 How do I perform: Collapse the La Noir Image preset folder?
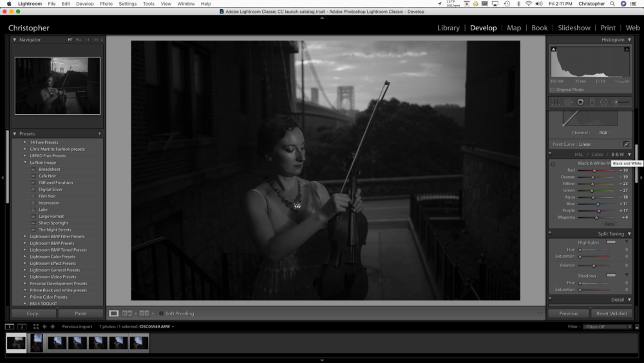pos(25,162)
